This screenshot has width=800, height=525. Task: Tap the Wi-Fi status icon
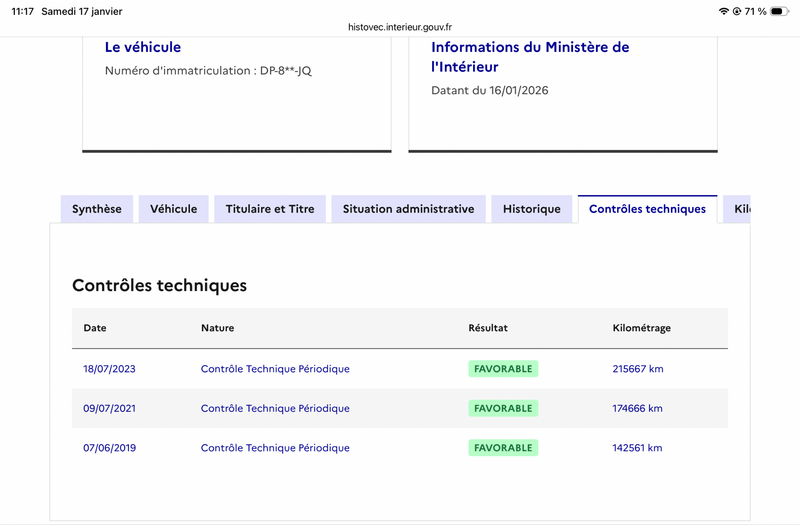[x=724, y=11]
